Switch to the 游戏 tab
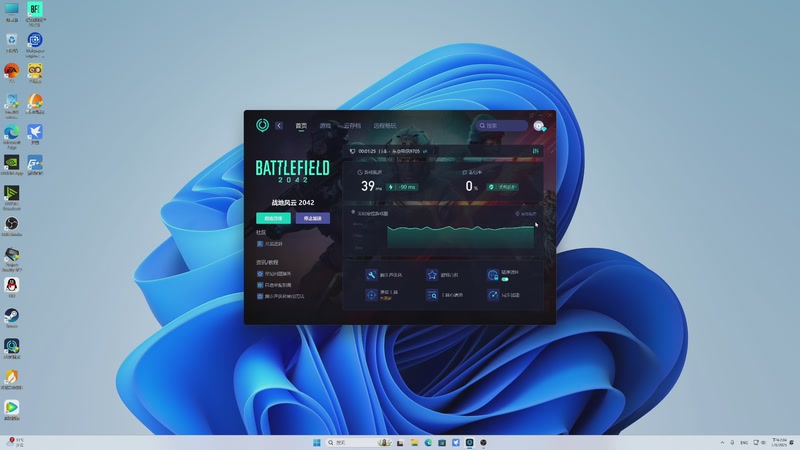The image size is (800, 450). (326, 126)
